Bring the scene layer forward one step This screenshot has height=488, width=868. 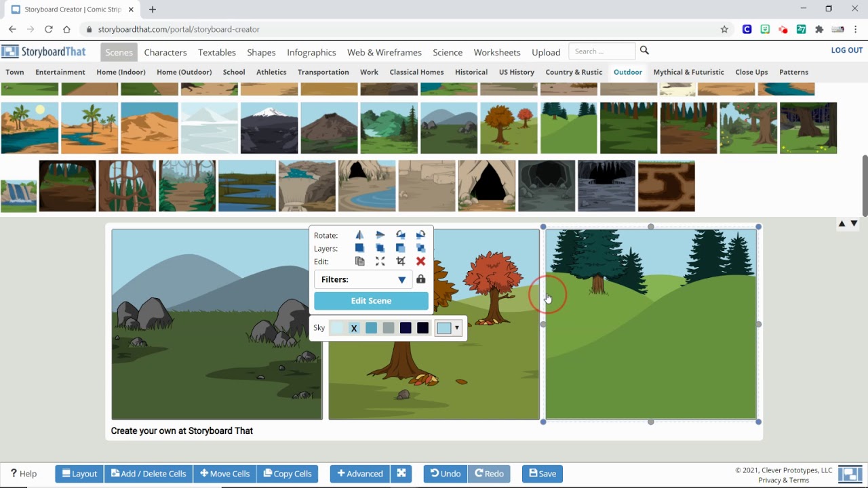[x=380, y=248]
